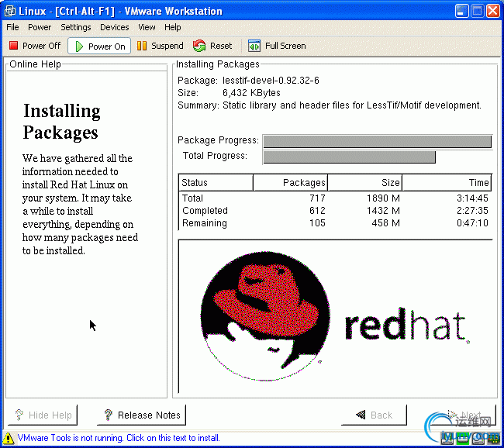Click the yellow warning triangle icon
This screenshot has height=448, width=504.
8,438
